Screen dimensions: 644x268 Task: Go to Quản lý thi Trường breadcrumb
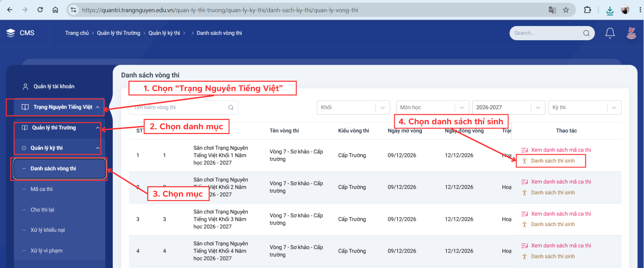118,33
